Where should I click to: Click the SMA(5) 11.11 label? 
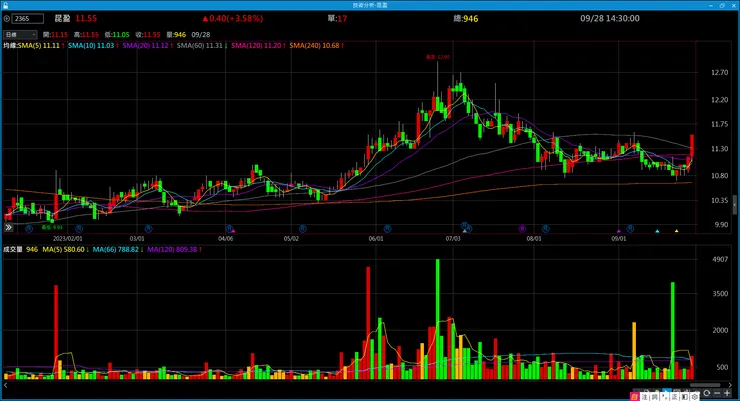[39, 46]
